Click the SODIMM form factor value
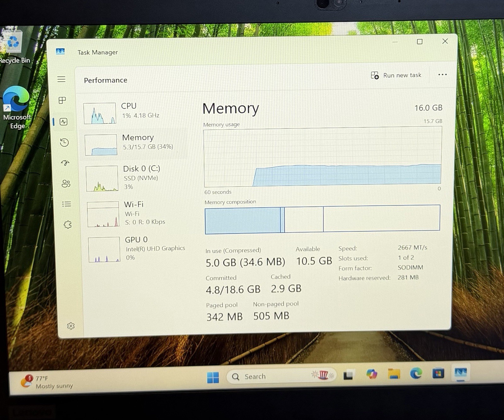This screenshot has width=504, height=420. point(410,267)
